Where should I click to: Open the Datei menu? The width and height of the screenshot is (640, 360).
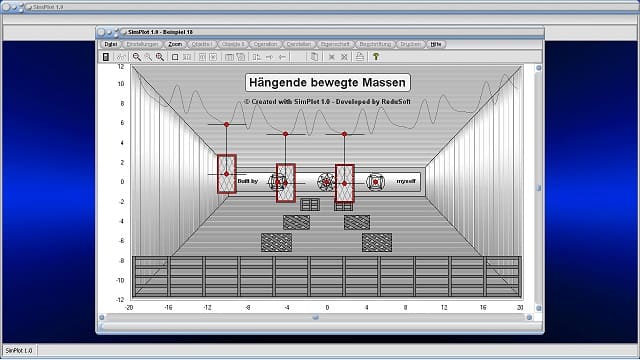coord(110,44)
